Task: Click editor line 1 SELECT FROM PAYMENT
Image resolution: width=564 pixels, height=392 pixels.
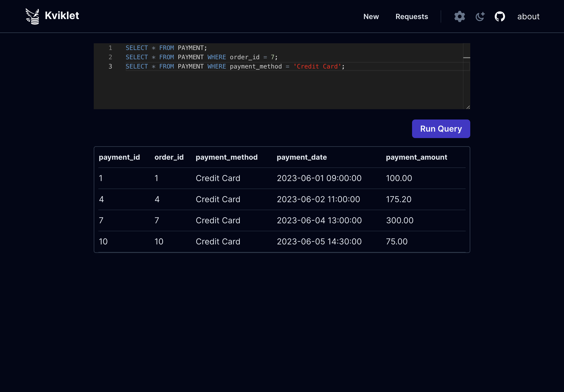Action: pos(166,48)
